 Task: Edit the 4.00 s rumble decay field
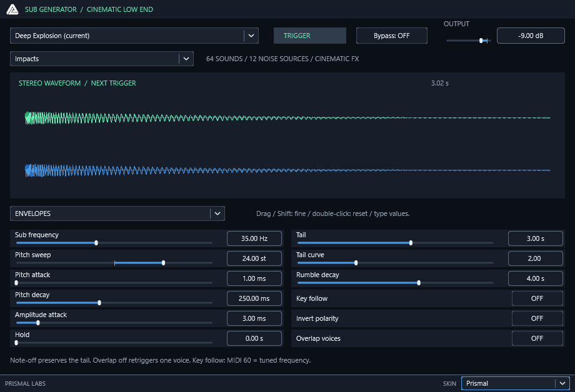(536, 278)
